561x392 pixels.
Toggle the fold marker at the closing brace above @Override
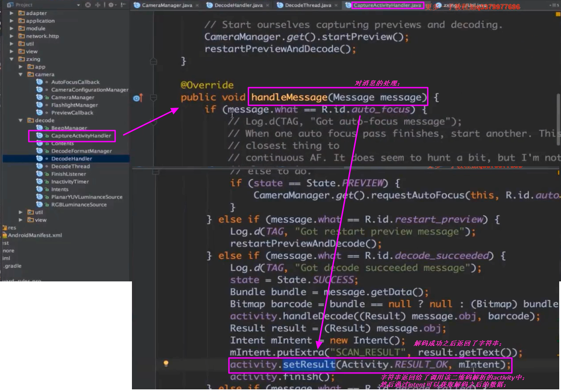(x=154, y=61)
